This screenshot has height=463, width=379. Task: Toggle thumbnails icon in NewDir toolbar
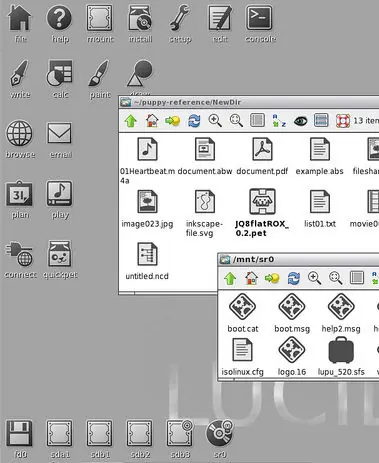pyautogui.click(x=321, y=121)
